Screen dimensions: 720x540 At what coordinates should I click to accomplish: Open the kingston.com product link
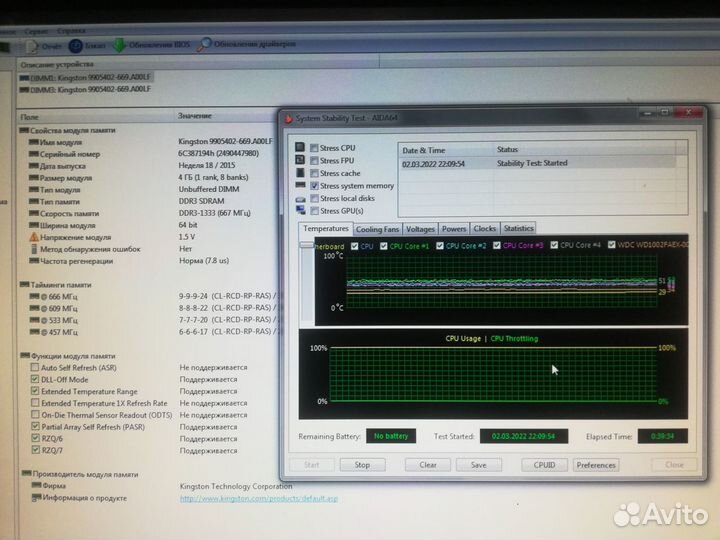259,498
